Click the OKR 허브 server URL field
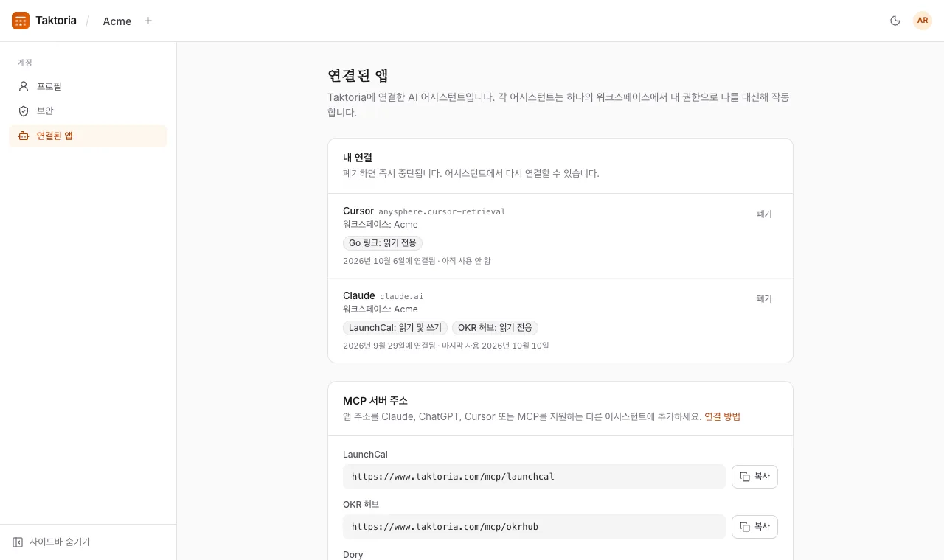Image resolution: width=944 pixels, height=560 pixels. [534, 527]
